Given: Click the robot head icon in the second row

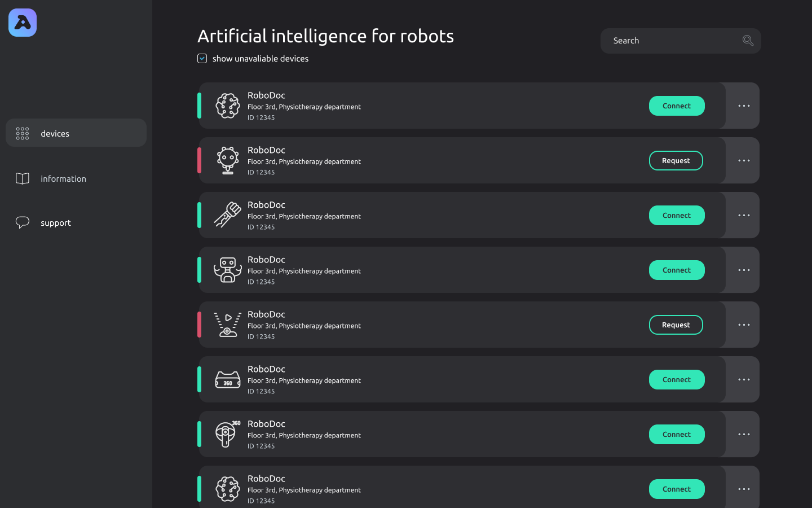Looking at the screenshot, I should coord(228,160).
